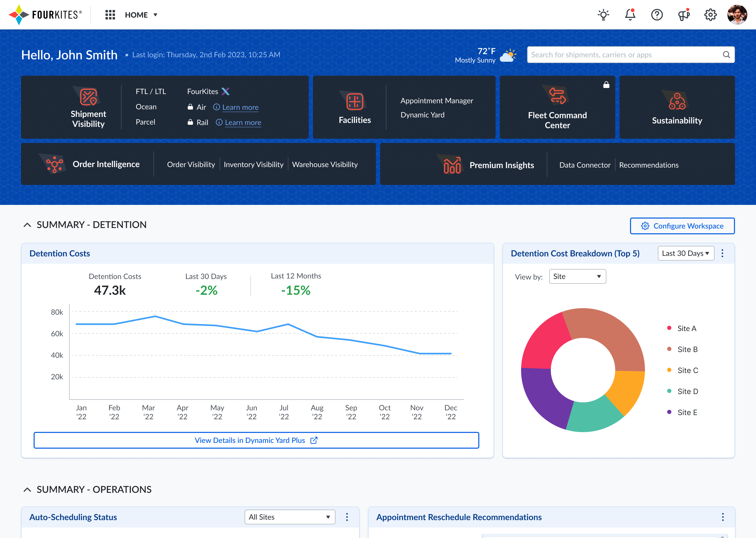Click the help question mark icon
Screen dimensions: 756x538
[x=657, y=15]
